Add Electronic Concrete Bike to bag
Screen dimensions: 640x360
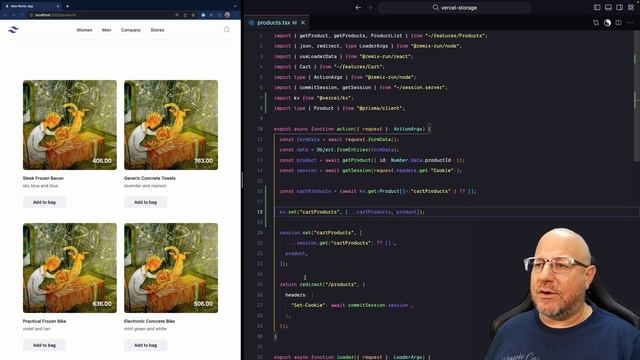tap(145, 345)
